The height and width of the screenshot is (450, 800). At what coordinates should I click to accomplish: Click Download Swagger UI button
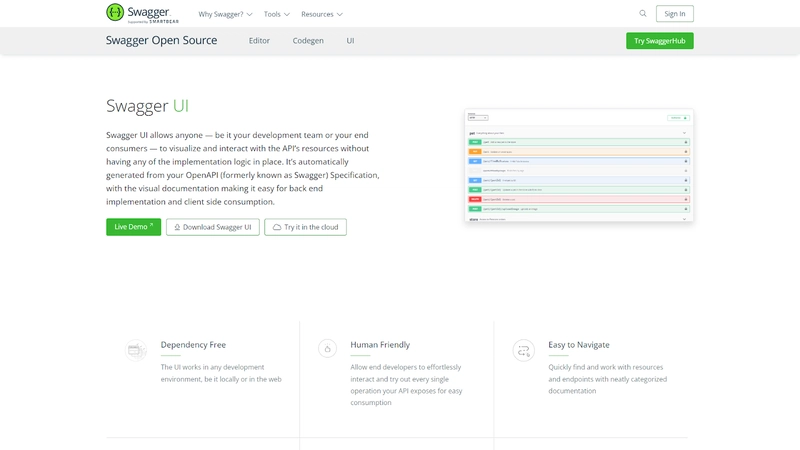tap(213, 227)
